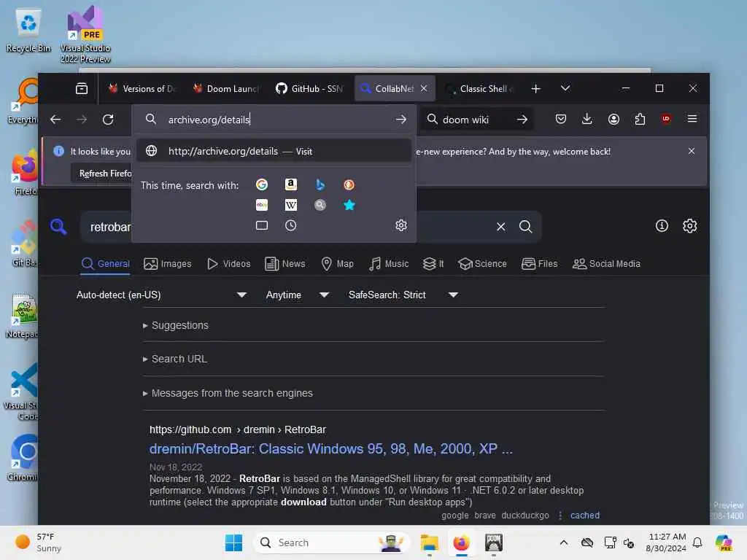
Task: Open the SafeSearch: Strict dropdown
Action: click(x=403, y=295)
